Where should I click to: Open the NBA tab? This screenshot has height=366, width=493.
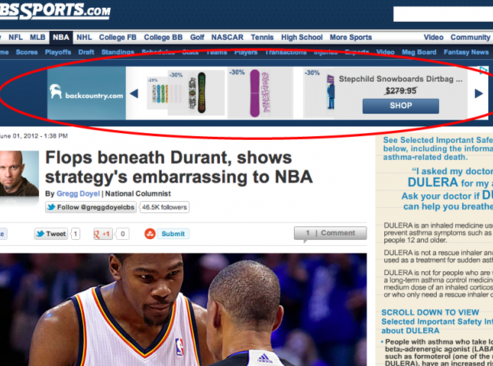(61, 37)
